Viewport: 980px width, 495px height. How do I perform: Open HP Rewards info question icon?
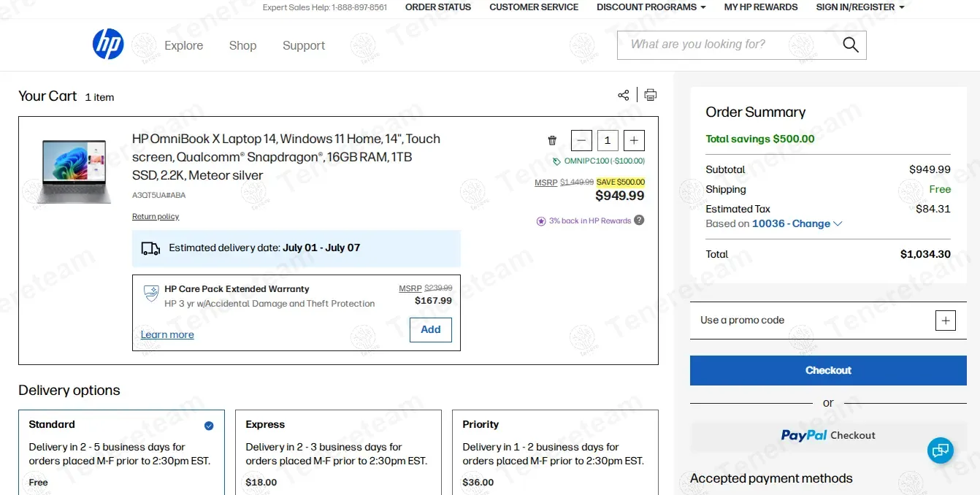pyautogui.click(x=639, y=220)
